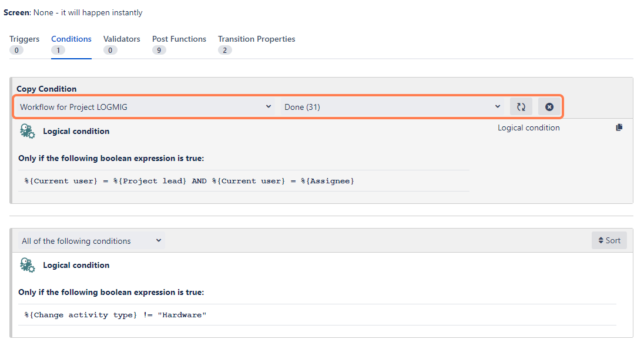Select the Conditions tab

pyautogui.click(x=71, y=39)
